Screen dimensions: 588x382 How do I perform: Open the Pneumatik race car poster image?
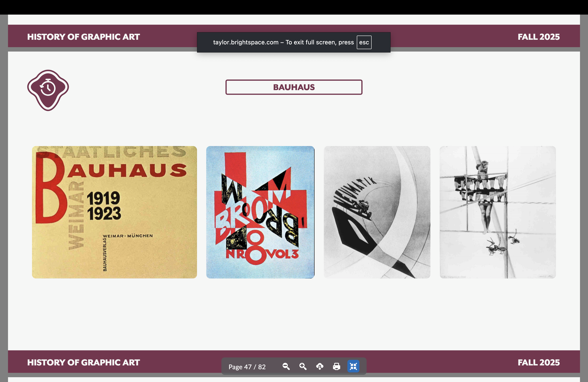pos(377,212)
